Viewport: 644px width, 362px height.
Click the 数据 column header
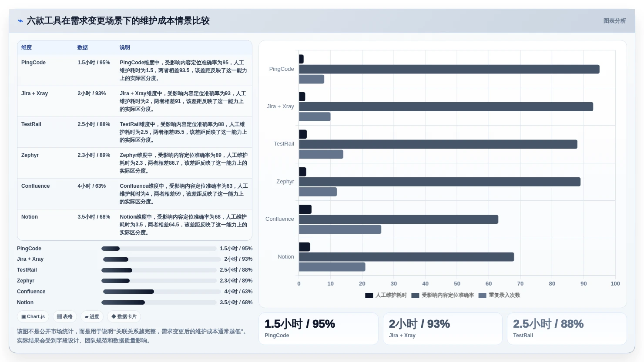coord(83,47)
